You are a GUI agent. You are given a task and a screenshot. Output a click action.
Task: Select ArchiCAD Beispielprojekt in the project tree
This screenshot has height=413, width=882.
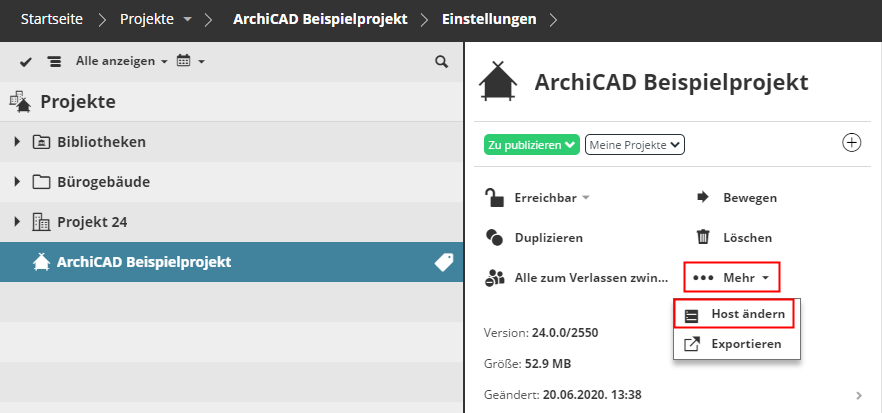144,262
